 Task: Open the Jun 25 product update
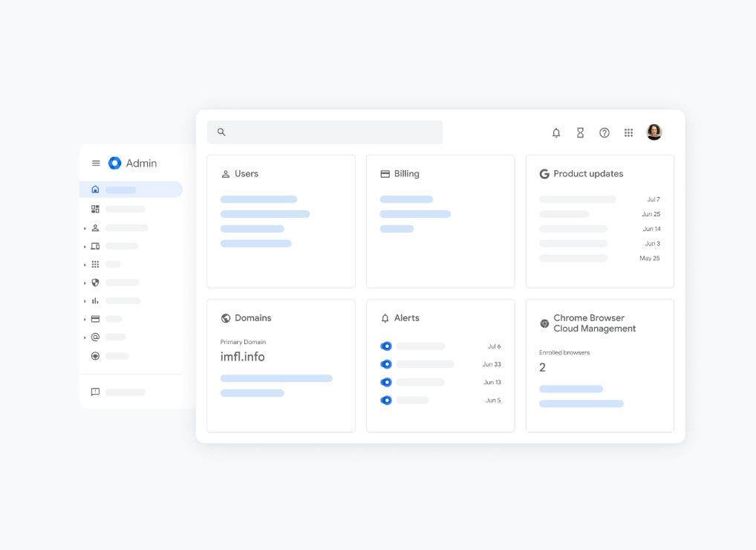(599, 214)
